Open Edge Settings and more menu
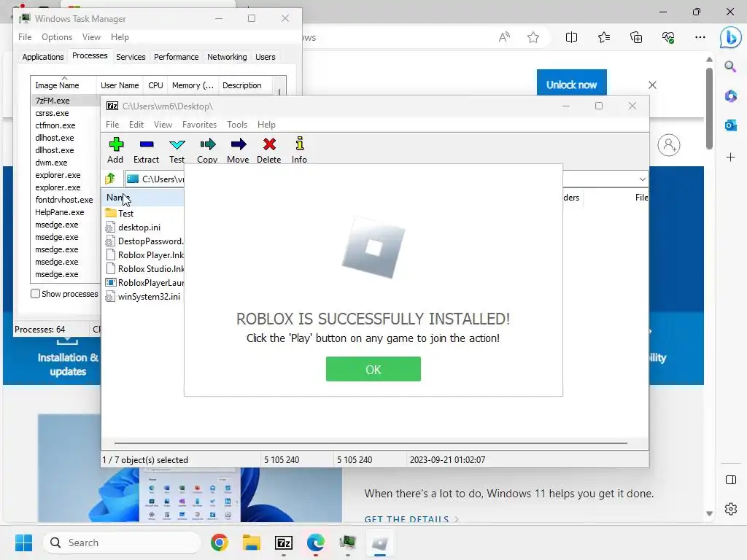Screen dimensions: 747x560 point(700,37)
